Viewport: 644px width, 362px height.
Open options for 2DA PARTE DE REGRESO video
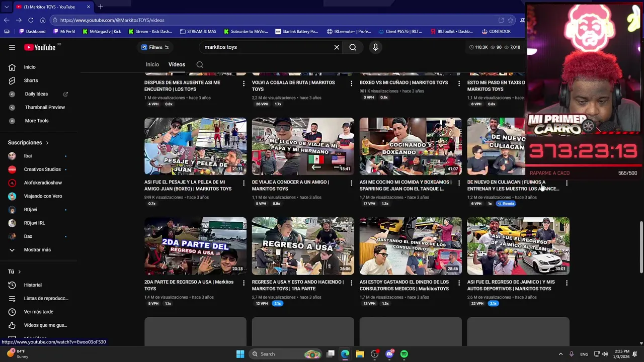(x=244, y=283)
